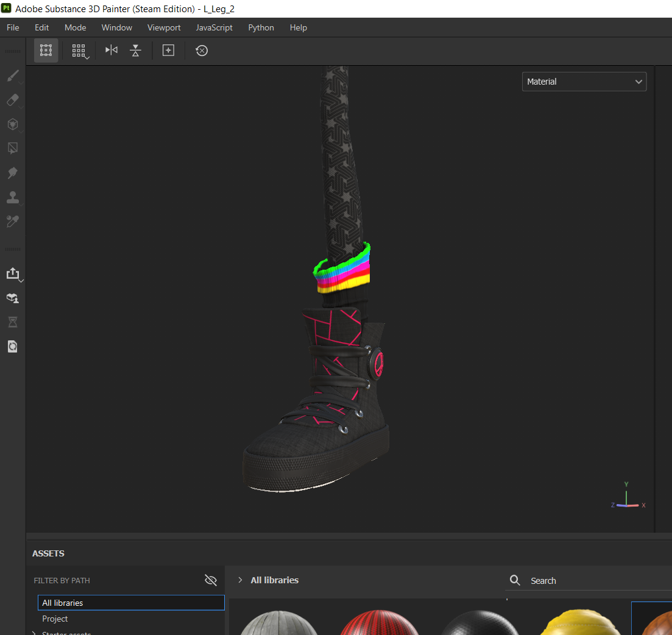This screenshot has height=635, width=672.
Task: Select the Material picker tool
Action: click(13, 222)
